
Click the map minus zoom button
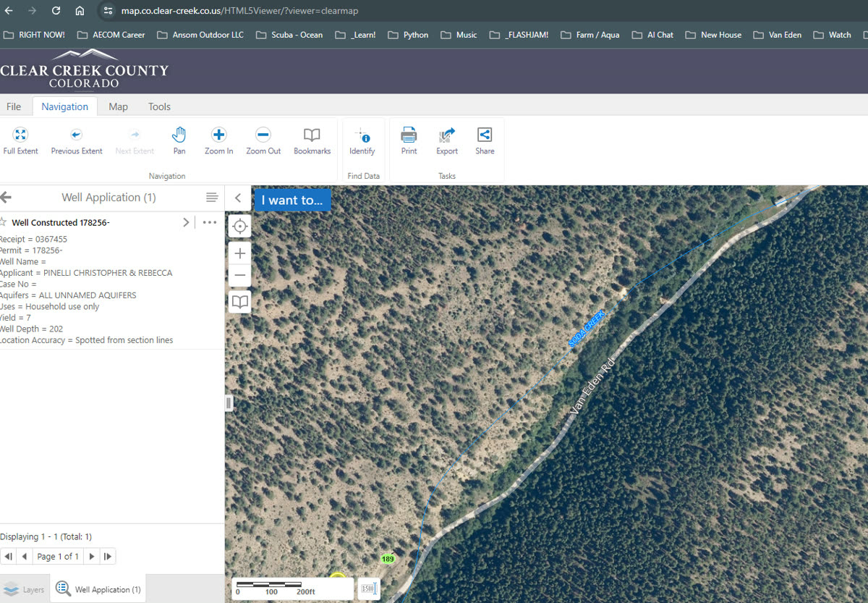[x=239, y=276]
